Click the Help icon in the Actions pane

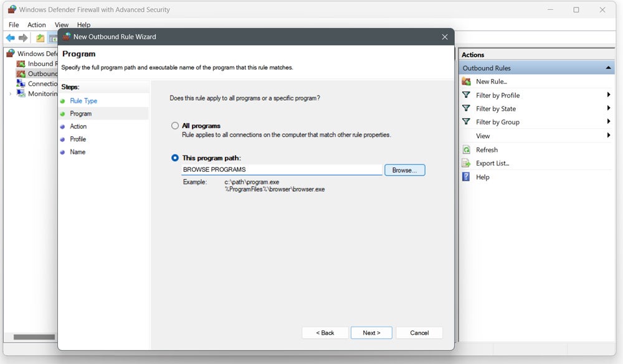click(468, 177)
